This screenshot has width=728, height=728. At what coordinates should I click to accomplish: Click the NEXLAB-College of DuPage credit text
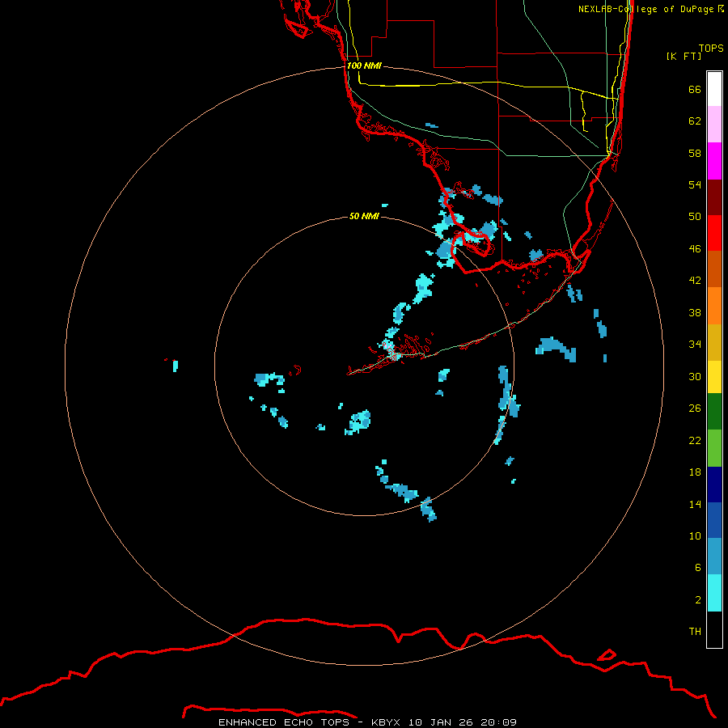650,9
